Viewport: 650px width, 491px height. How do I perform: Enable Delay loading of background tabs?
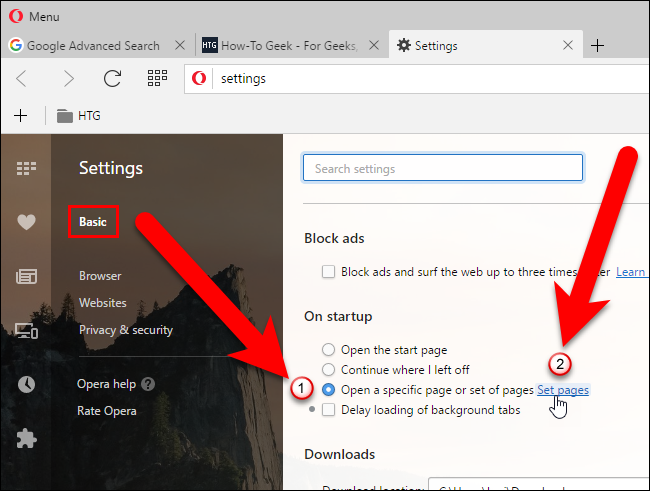coord(328,410)
